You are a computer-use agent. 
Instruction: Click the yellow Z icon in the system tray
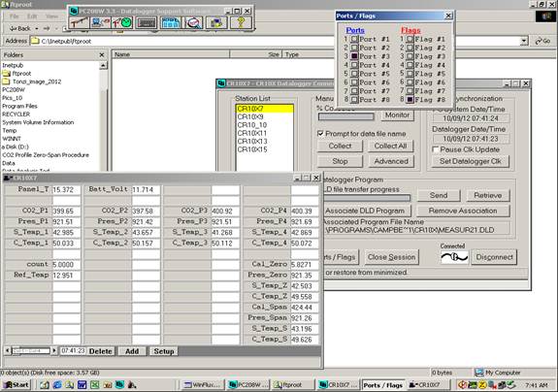482,384
